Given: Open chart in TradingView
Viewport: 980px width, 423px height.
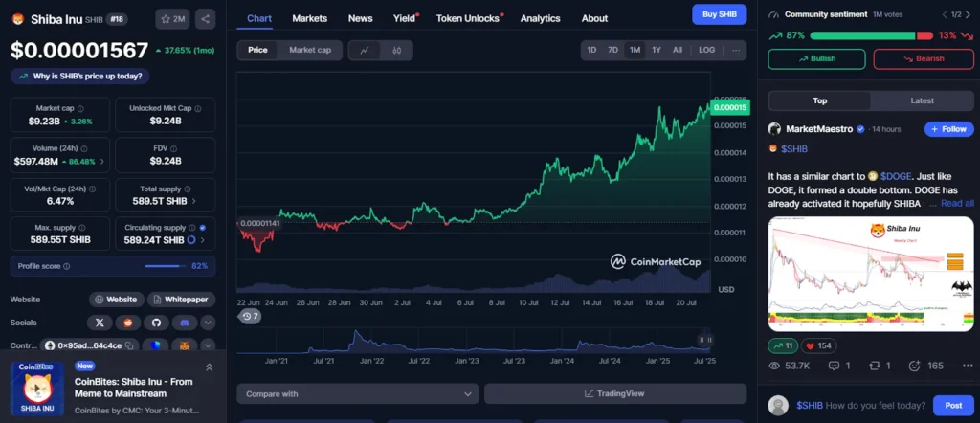Looking at the screenshot, I should 615,393.
